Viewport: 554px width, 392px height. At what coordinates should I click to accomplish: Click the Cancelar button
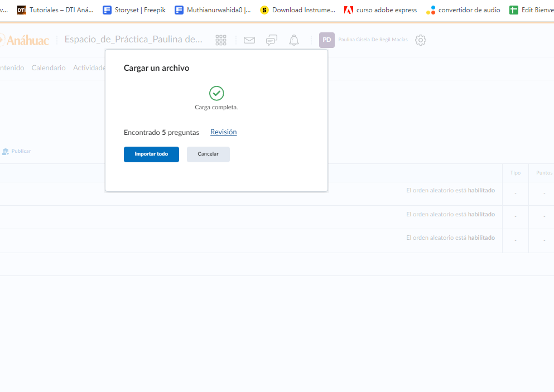[x=208, y=154]
